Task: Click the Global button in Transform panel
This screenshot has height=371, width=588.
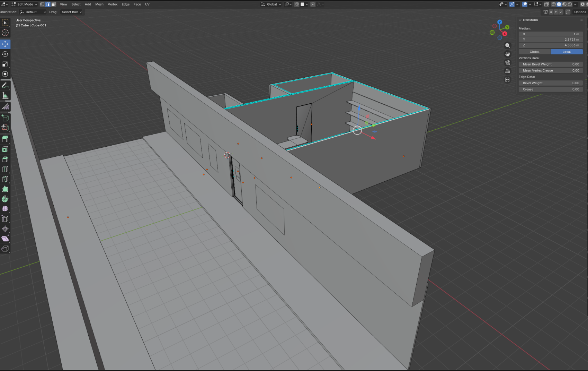Action: (x=534, y=52)
